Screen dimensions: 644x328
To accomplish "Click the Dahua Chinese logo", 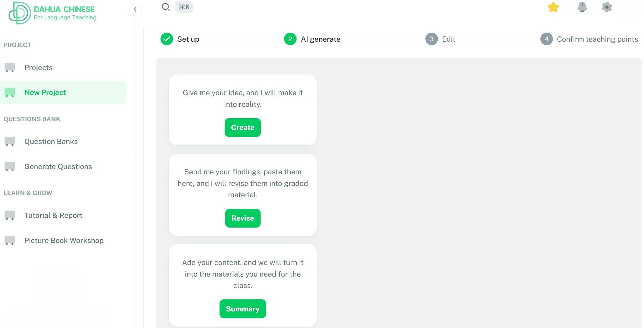I will click(x=52, y=13).
